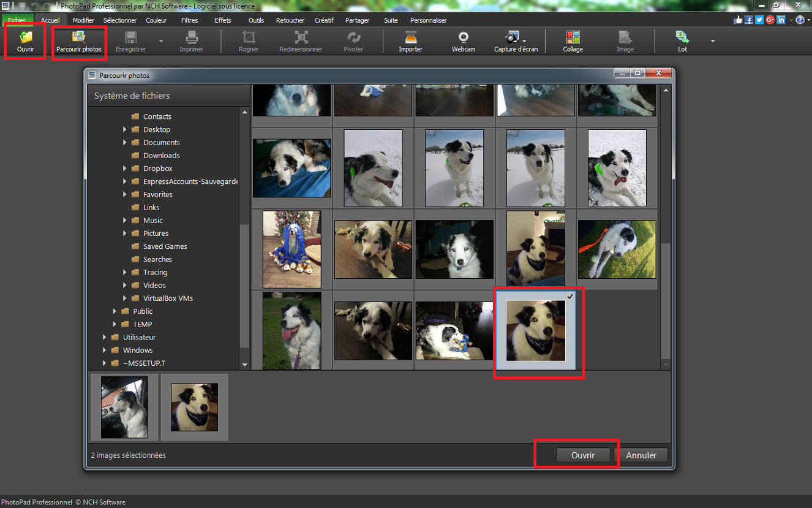Image resolution: width=812 pixels, height=508 pixels.
Task: Switch to the Effets tab
Action: [x=223, y=20]
